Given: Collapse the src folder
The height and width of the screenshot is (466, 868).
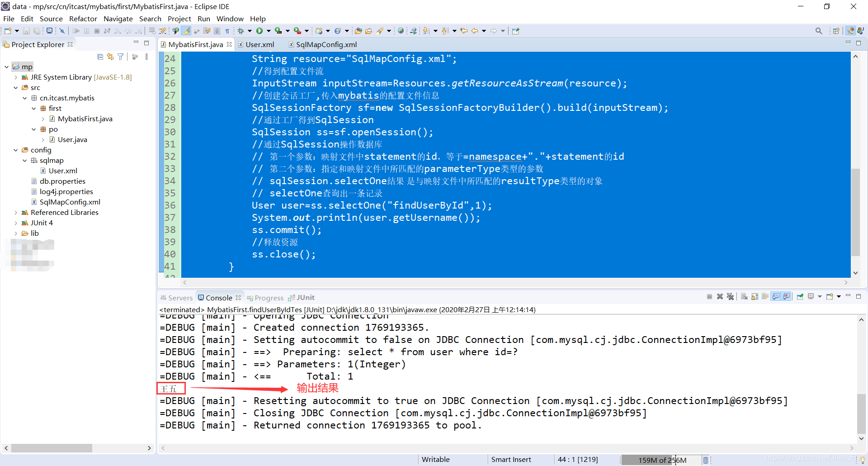Looking at the screenshot, I should 16,88.
